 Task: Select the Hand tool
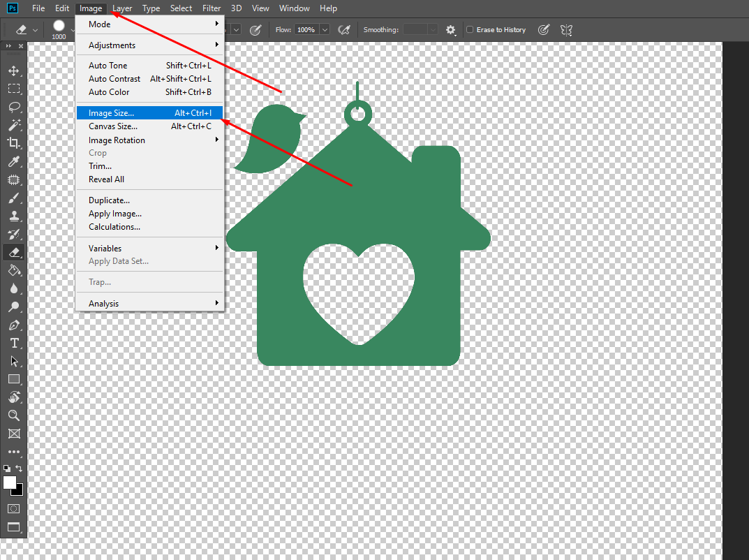14,397
